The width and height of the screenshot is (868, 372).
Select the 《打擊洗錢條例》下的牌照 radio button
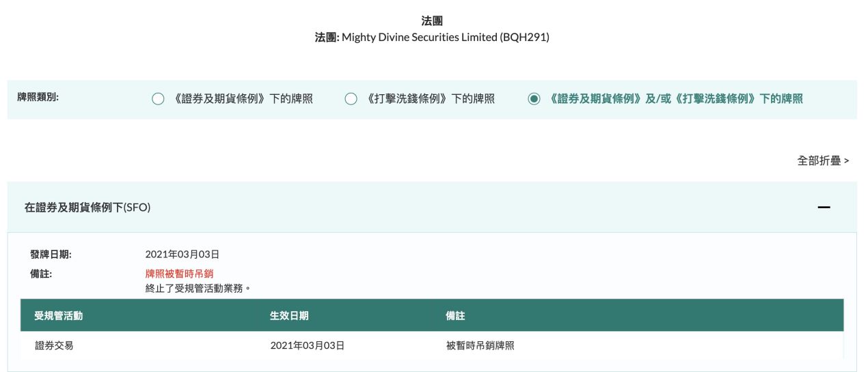351,99
